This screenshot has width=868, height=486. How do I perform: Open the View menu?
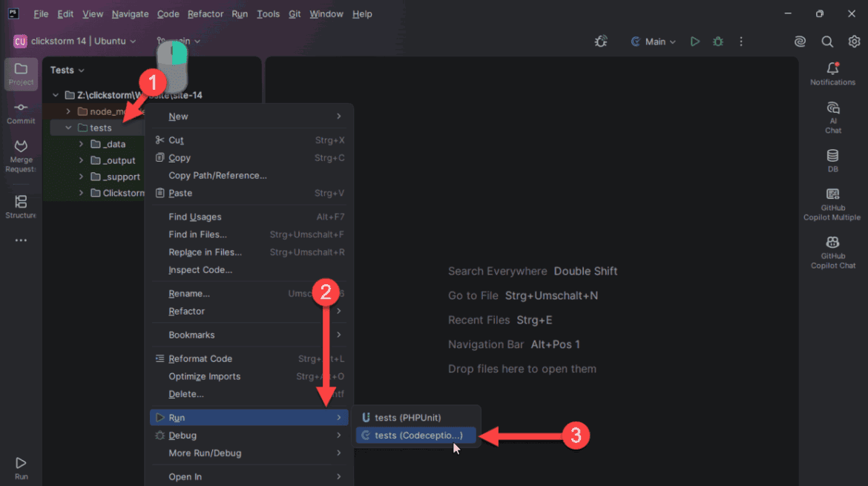tap(93, 14)
